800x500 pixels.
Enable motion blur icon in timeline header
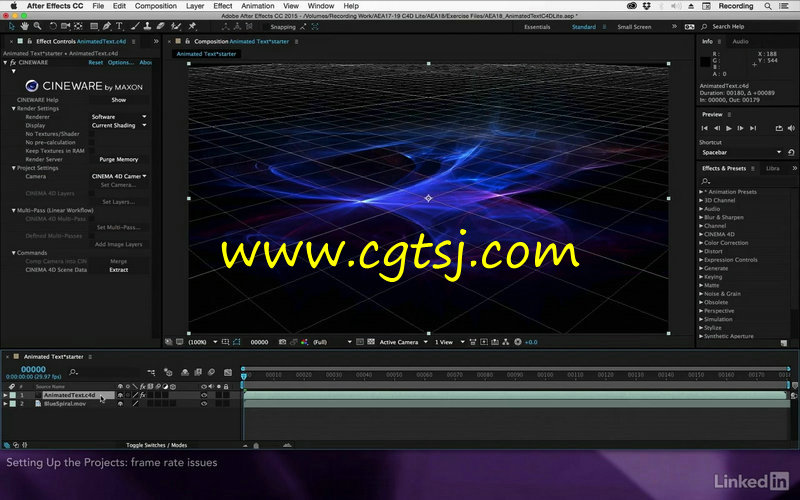[x=211, y=372]
